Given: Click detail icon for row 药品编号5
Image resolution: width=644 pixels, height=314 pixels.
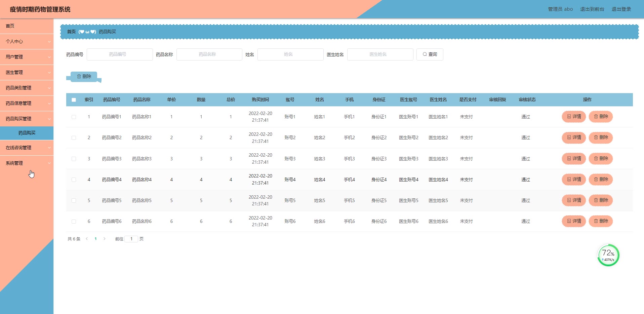Looking at the screenshot, I should [569, 200].
